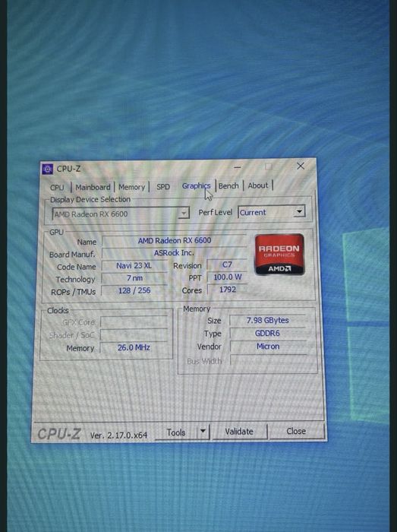Show the About tab

coord(258,185)
